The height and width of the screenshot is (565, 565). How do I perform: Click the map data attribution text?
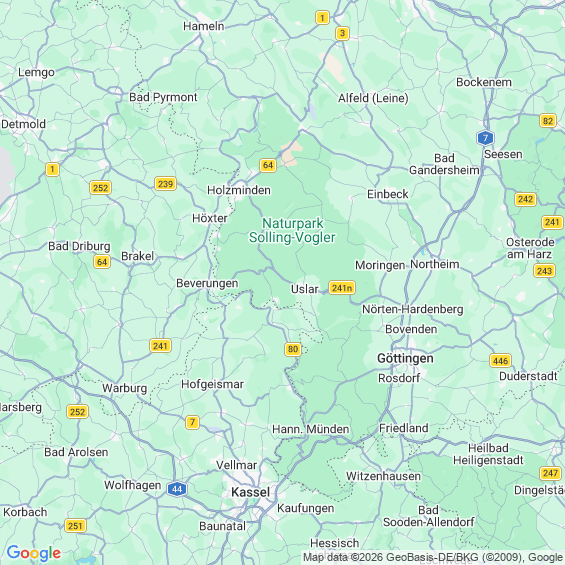tap(433, 557)
